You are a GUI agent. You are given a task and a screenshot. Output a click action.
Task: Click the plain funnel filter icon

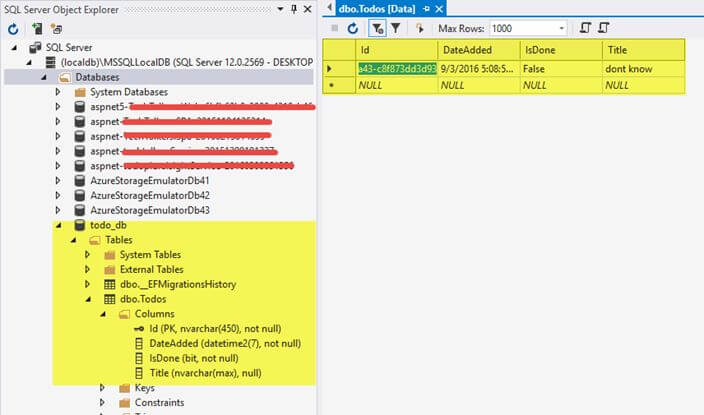(396, 28)
